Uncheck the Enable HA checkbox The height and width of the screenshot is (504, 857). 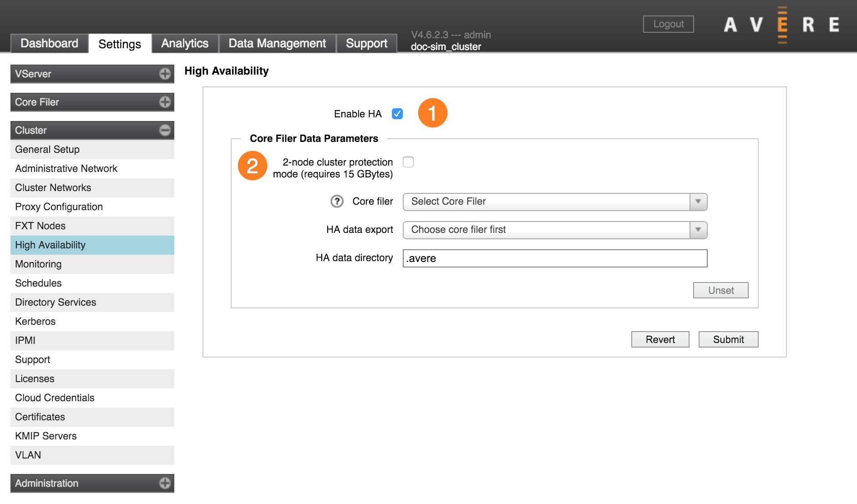click(397, 114)
